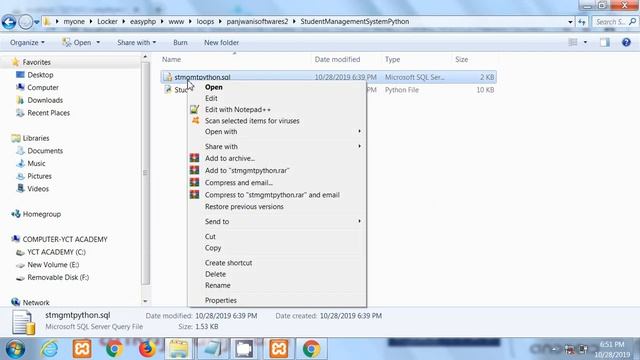Click the Windows Start button

(x=15, y=349)
